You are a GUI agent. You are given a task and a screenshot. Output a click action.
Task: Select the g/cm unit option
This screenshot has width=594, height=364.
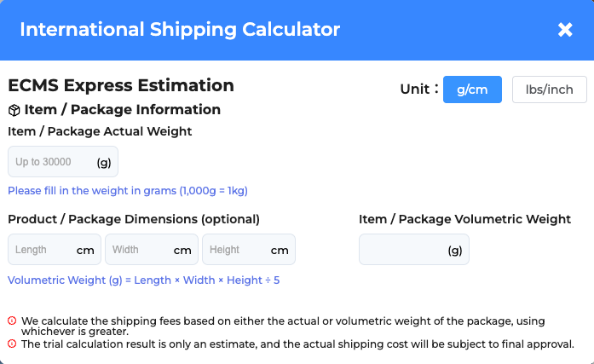(x=472, y=90)
